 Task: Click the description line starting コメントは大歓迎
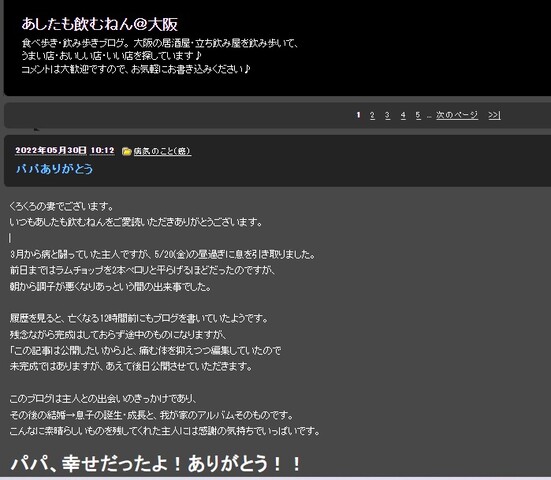(x=136, y=69)
